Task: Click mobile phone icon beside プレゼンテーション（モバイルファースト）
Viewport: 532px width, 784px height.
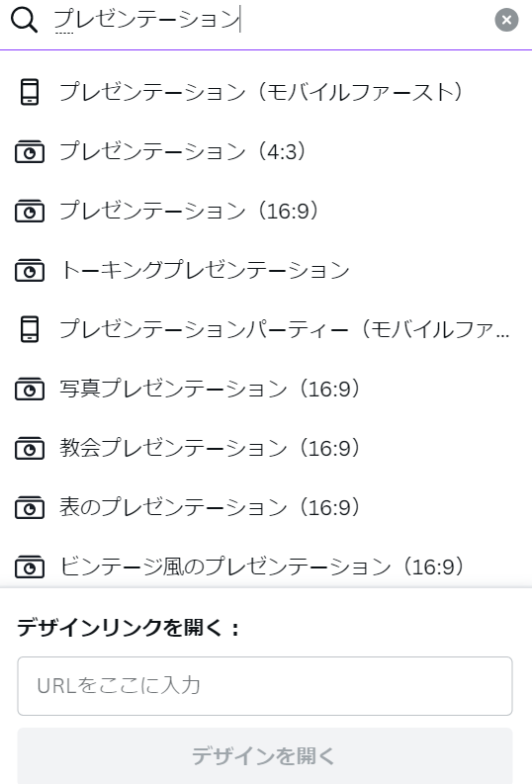Action: coord(30,92)
